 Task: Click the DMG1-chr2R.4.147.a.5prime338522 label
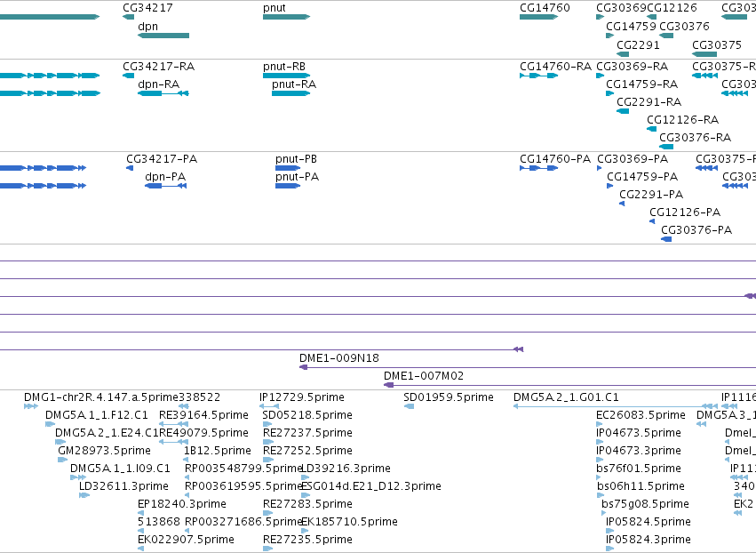click(x=122, y=397)
